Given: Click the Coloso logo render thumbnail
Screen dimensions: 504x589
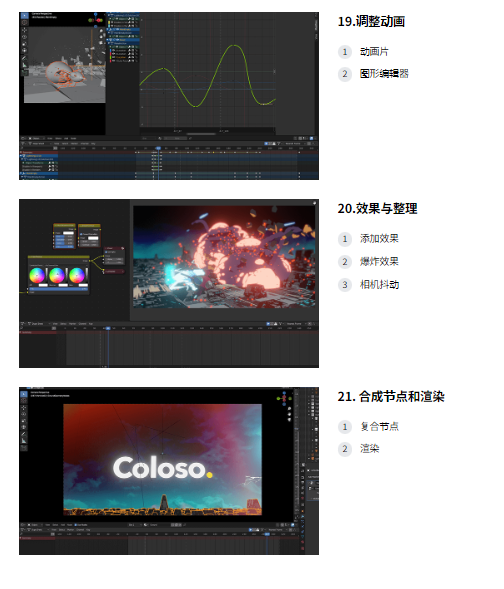Looking at the screenshot, I should [x=163, y=459].
